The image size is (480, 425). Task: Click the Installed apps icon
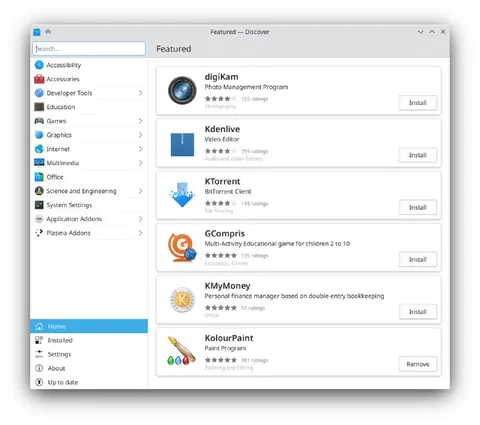[x=39, y=340]
